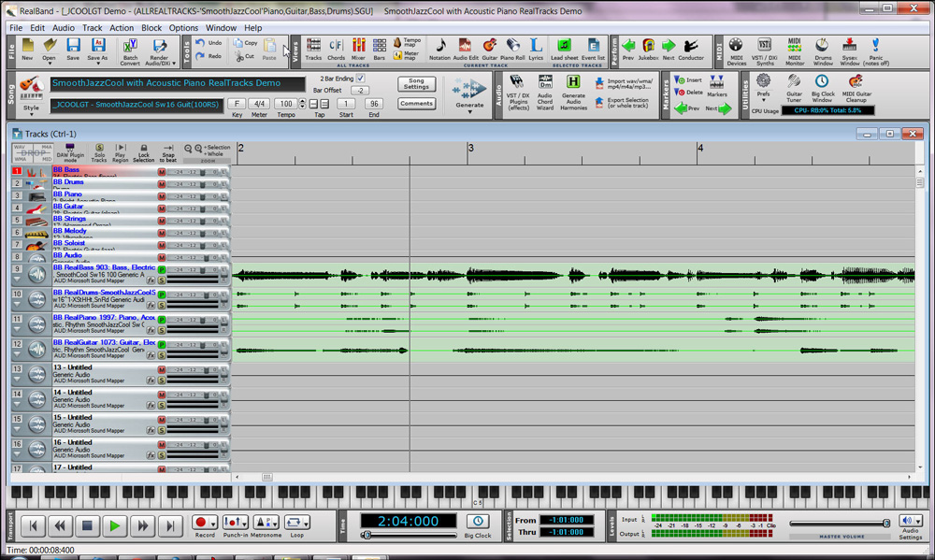The height and width of the screenshot is (560, 935).
Task: Open the Tracks view
Action: coord(313,49)
